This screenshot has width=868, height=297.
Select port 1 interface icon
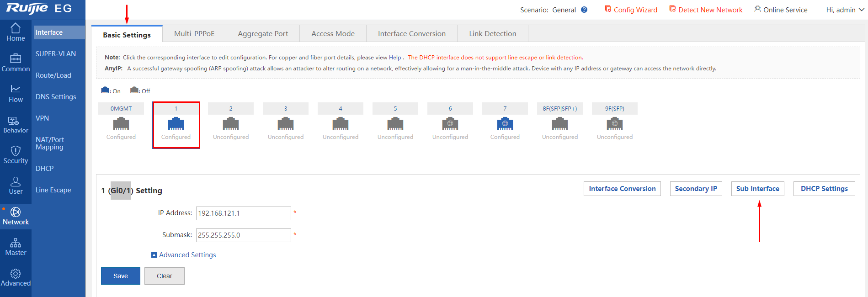(x=176, y=123)
